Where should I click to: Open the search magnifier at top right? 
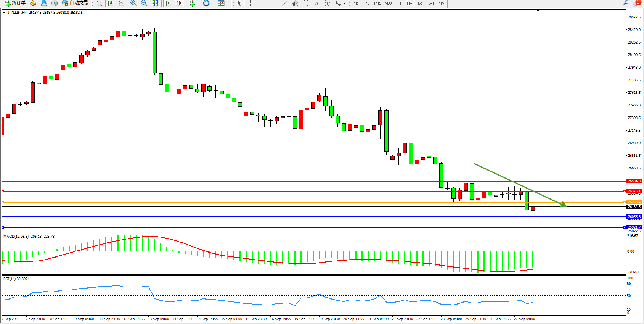[x=626, y=3]
